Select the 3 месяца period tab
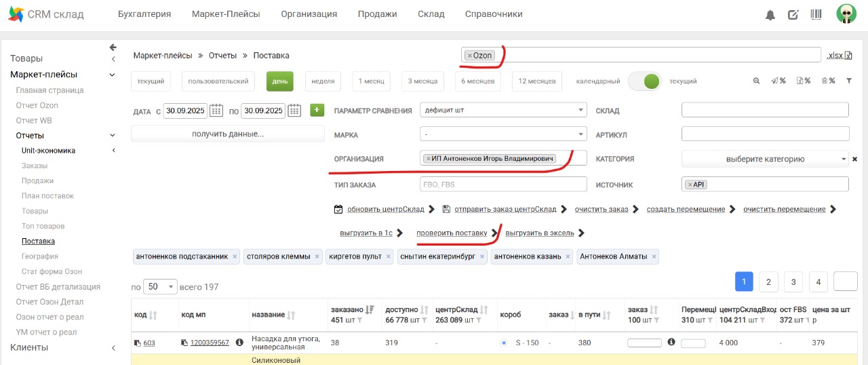This screenshot has height=365, width=868. pyautogui.click(x=419, y=81)
